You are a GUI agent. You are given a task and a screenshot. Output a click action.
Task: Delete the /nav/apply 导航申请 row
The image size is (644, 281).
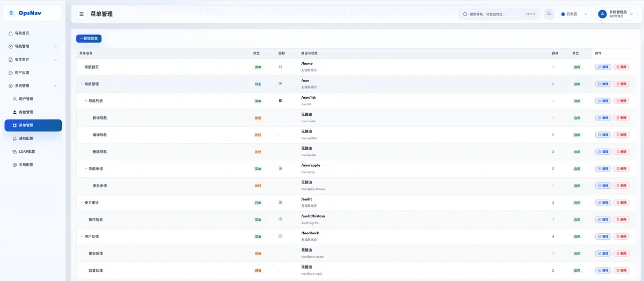[621, 168]
